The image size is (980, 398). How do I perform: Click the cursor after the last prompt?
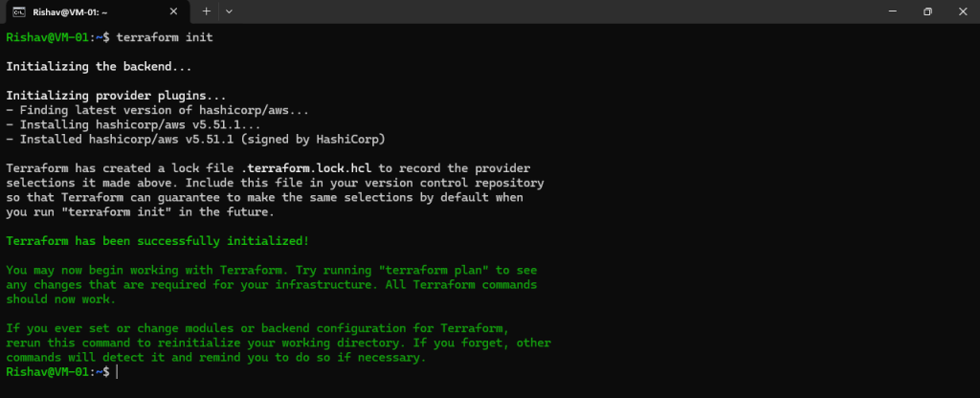coord(117,372)
